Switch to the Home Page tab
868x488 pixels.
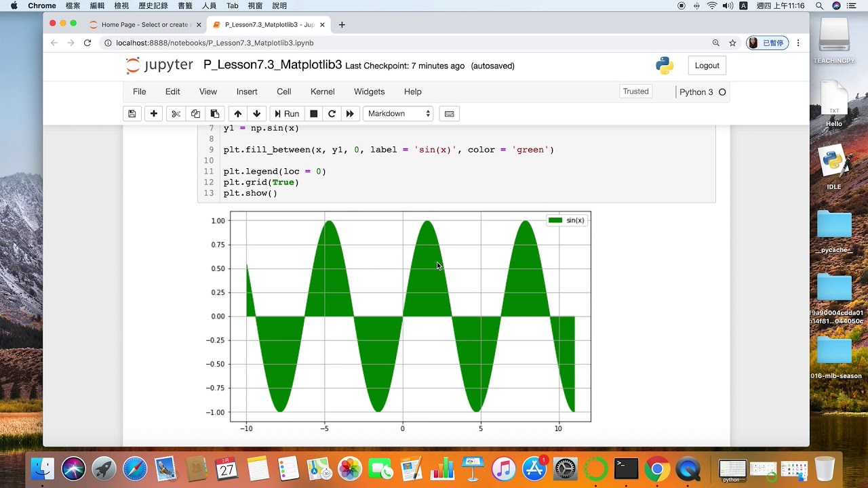pos(144,24)
